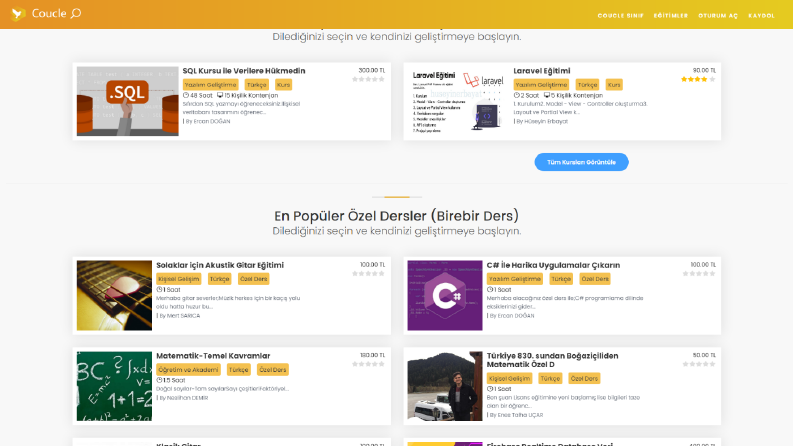
Task: Click the monitor icon beside 5 Kişilik Kontenjan
Action: tap(547, 95)
